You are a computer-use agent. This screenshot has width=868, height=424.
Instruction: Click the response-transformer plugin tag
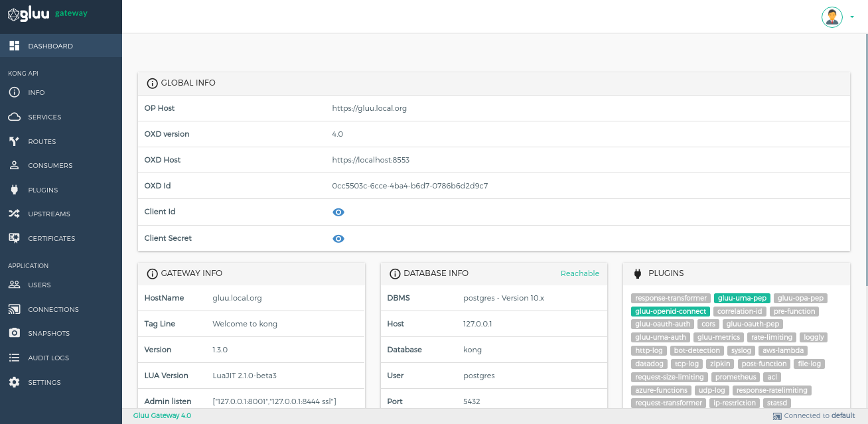[671, 299]
